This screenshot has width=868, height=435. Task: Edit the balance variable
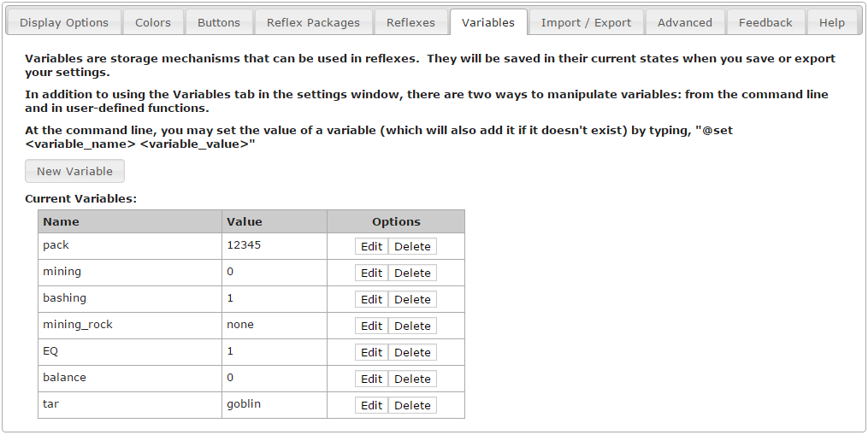371,379
